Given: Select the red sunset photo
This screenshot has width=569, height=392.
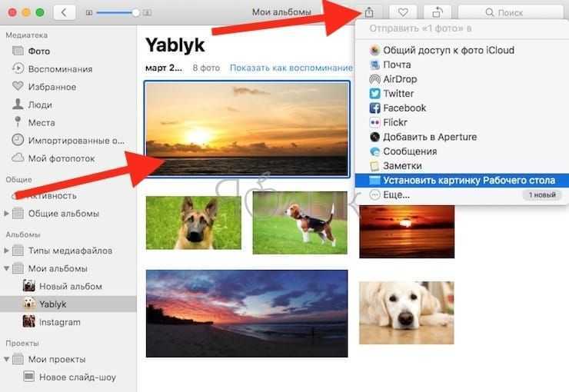Looking at the screenshot, I should click(407, 231).
